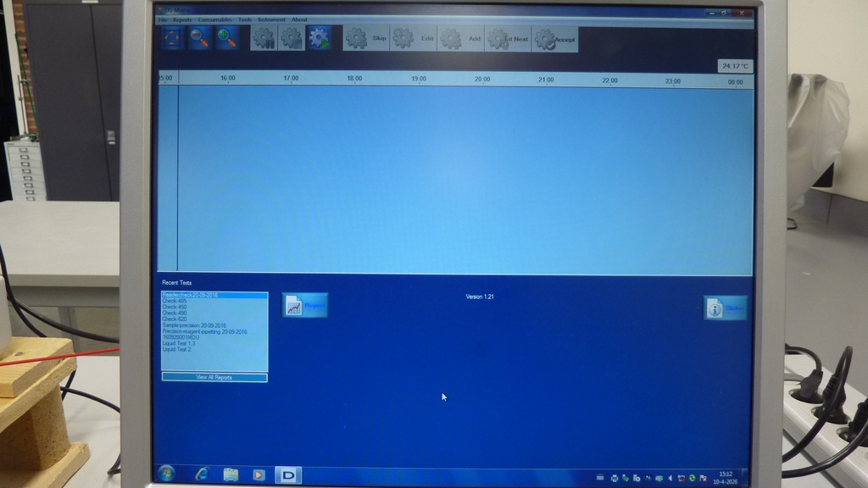The image size is (868, 488).
Task: Click the Status info button
Action: tap(725, 308)
